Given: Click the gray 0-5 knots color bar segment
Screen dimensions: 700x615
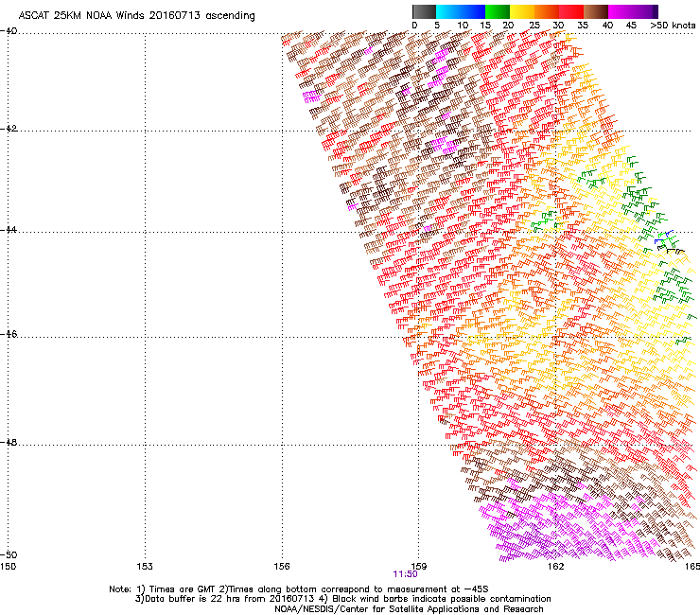Looking at the screenshot, I should tap(424, 11).
